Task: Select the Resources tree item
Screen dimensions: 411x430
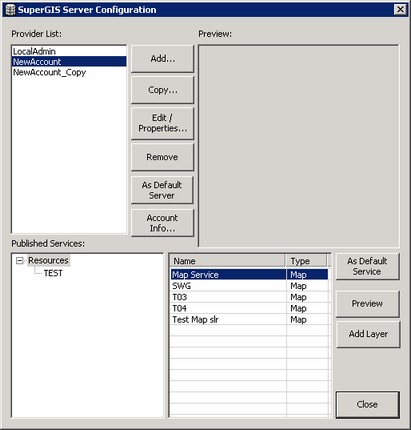Action: (x=48, y=260)
